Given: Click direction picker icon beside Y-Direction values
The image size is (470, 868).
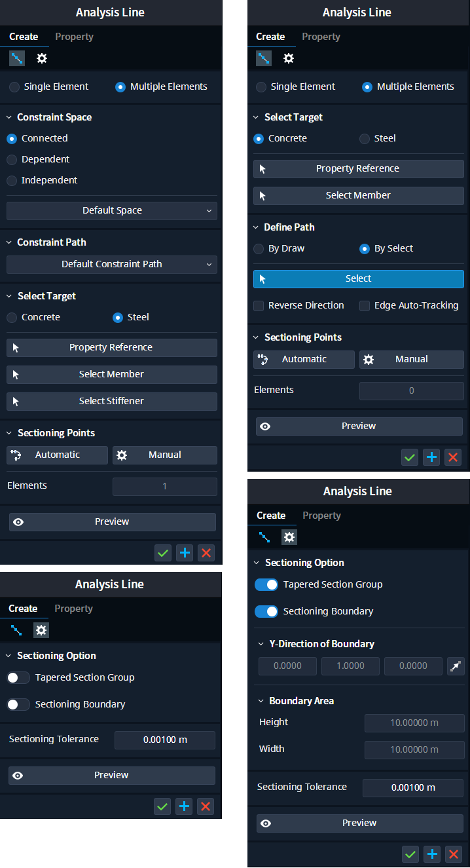Looking at the screenshot, I should point(456,667).
